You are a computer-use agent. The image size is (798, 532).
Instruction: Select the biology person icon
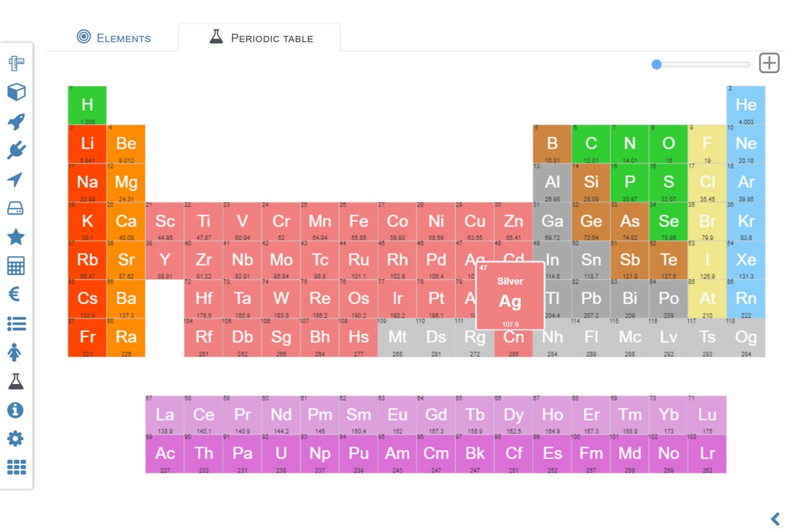16,352
